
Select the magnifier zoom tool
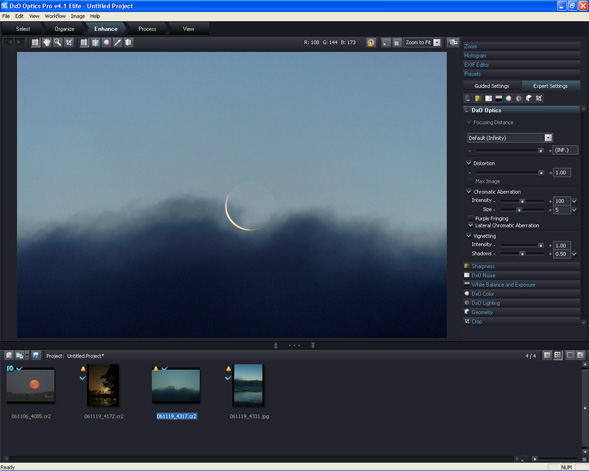click(58, 42)
